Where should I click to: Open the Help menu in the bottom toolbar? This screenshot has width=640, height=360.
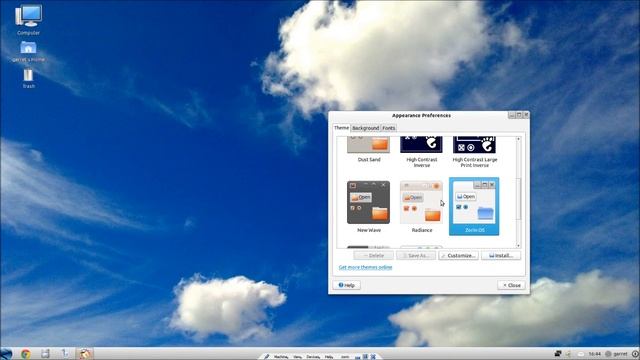tap(329, 357)
